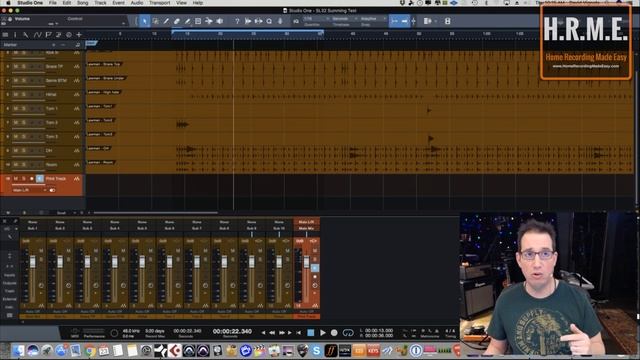
Task: Click the Record button in transport
Action: coord(334,333)
